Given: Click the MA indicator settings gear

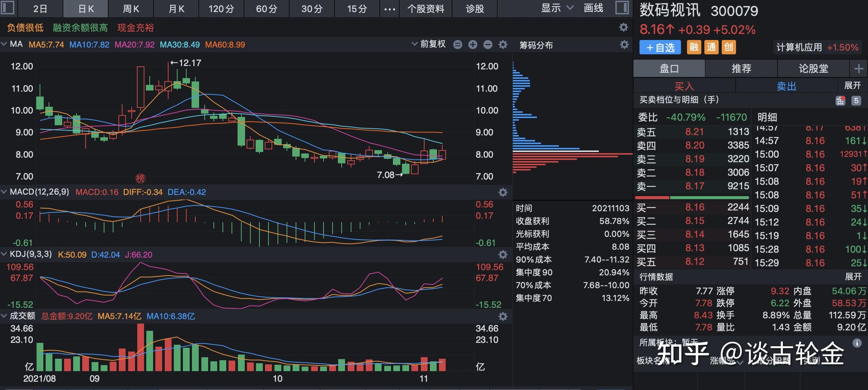Looking at the screenshot, I should point(503,45).
